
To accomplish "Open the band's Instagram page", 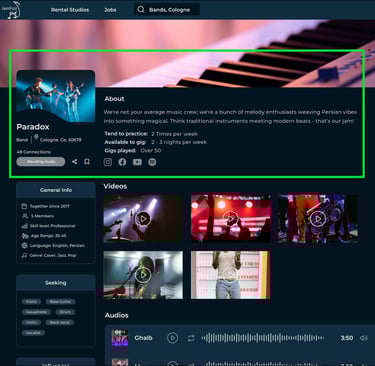I will coord(108,162).
